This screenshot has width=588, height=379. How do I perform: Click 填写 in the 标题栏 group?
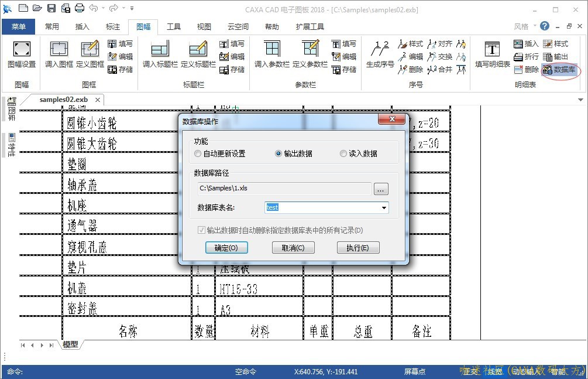click(x=232, y=44)
